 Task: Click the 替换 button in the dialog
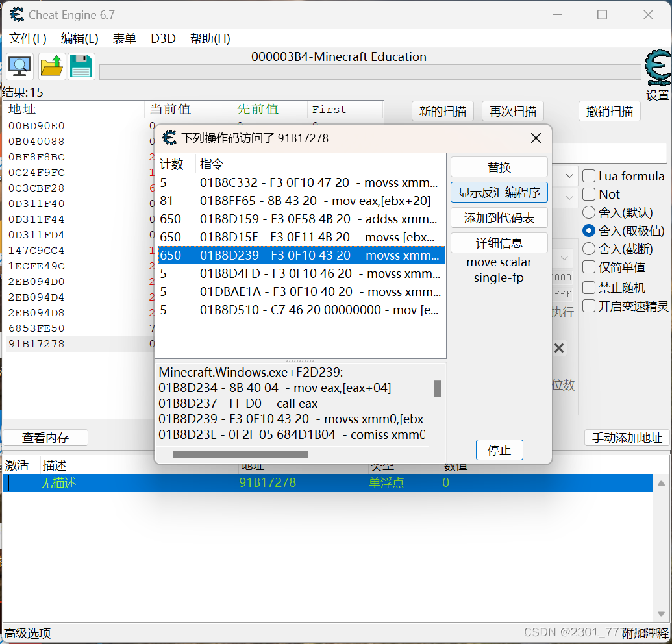pyautogui.click(x=499, y=167)
